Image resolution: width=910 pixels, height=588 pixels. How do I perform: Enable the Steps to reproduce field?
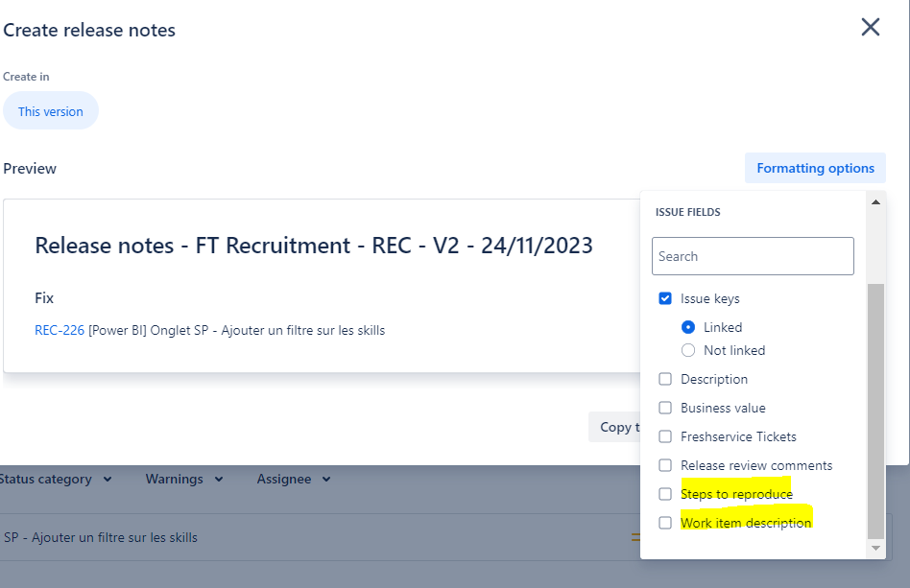click(665, 493)
